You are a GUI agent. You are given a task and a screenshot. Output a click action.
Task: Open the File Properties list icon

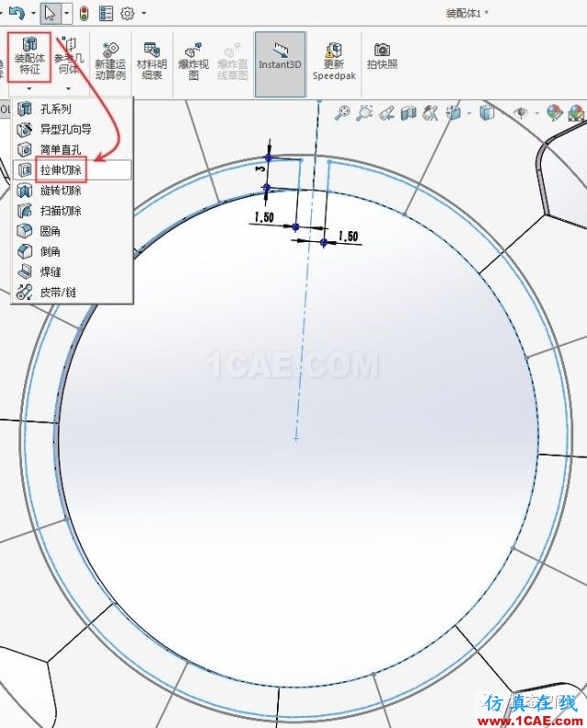105,14
